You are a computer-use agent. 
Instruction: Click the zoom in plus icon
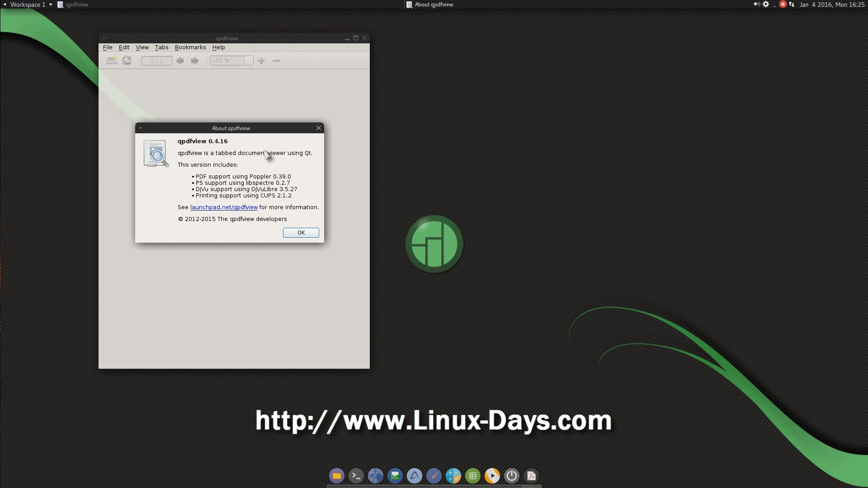coord(261,61)
